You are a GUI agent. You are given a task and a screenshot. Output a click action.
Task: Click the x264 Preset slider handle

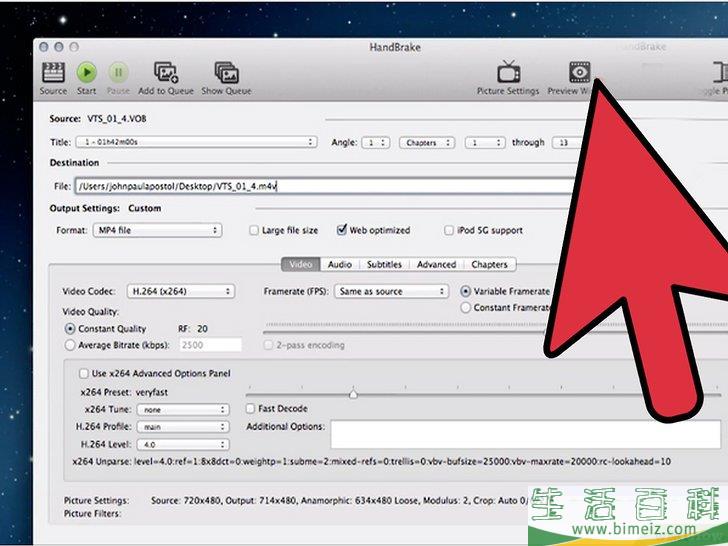(353, 395)
